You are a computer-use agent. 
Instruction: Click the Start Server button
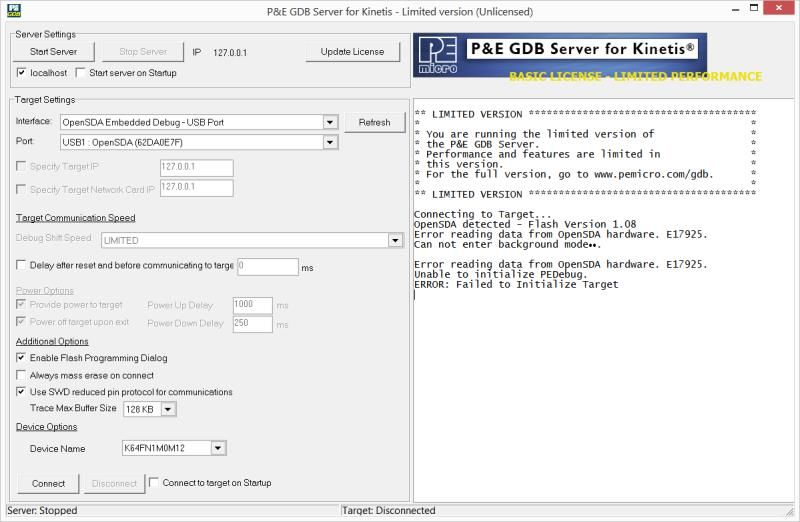pos(54,52)
